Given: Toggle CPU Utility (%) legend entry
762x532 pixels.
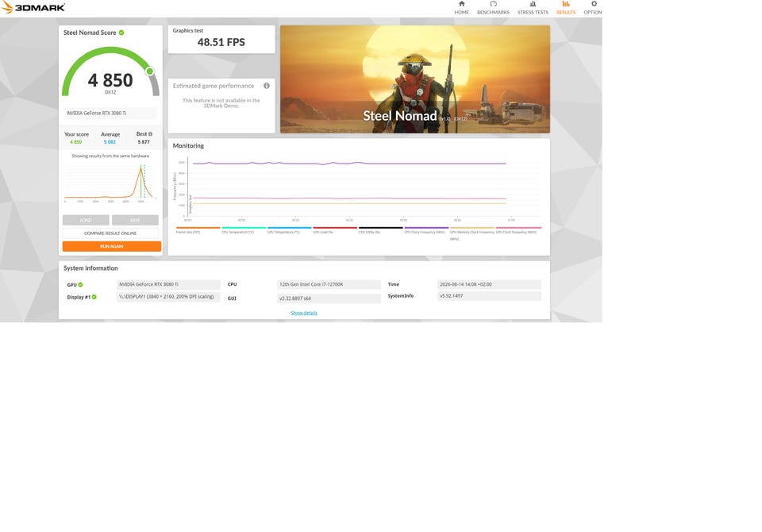Looking at the screenshot, I should [x=380, y=230].
